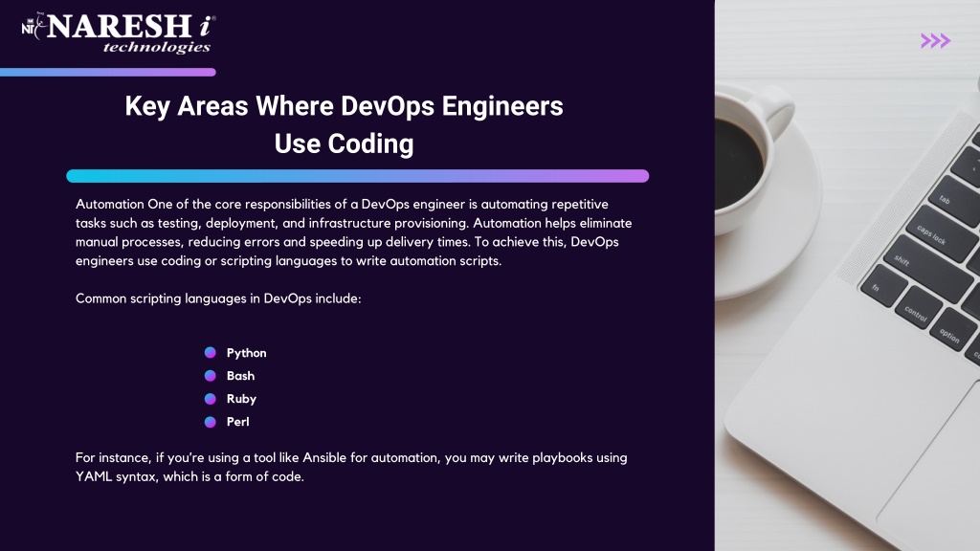
Task: Click the 'Use Coding' heading line
Action: pos(344,143)
